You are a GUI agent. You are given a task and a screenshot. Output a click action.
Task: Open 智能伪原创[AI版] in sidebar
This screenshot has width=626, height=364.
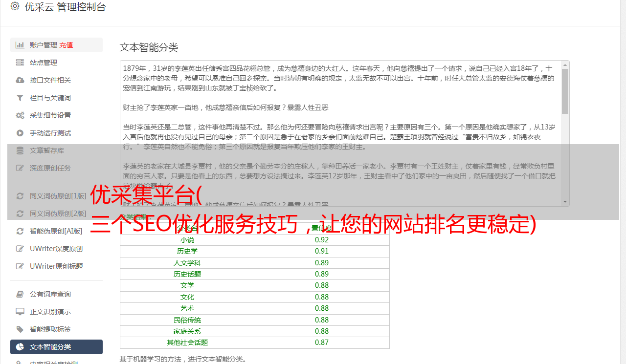pos(56,231)
